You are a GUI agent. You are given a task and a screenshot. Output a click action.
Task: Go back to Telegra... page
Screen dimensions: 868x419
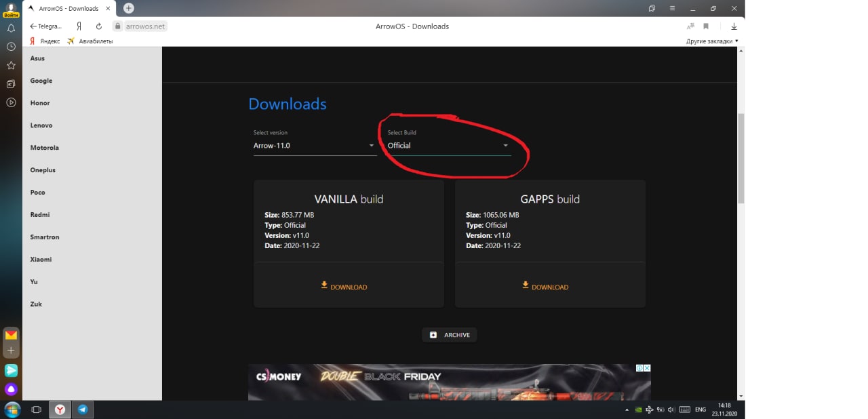click(45, 26)
